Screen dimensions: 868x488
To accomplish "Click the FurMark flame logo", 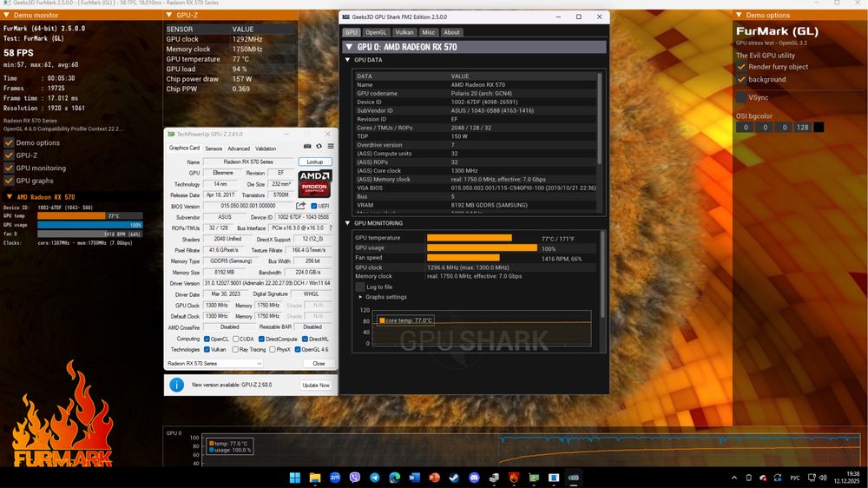I will click(62, 415).
